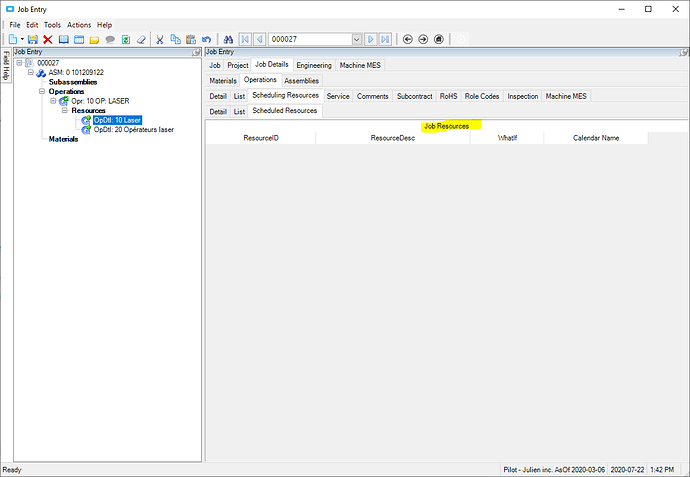Open the Service tab
This screenshot has width=690, height=477.
(x=338, y=96)
